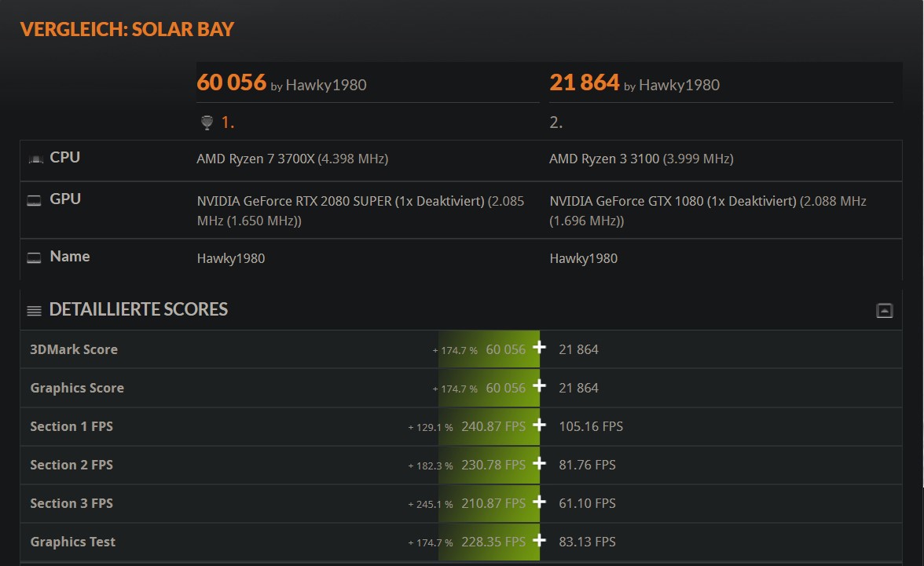Click the Graphics Test row label
This screenshot has height=566, width=924.
[72, 542]
